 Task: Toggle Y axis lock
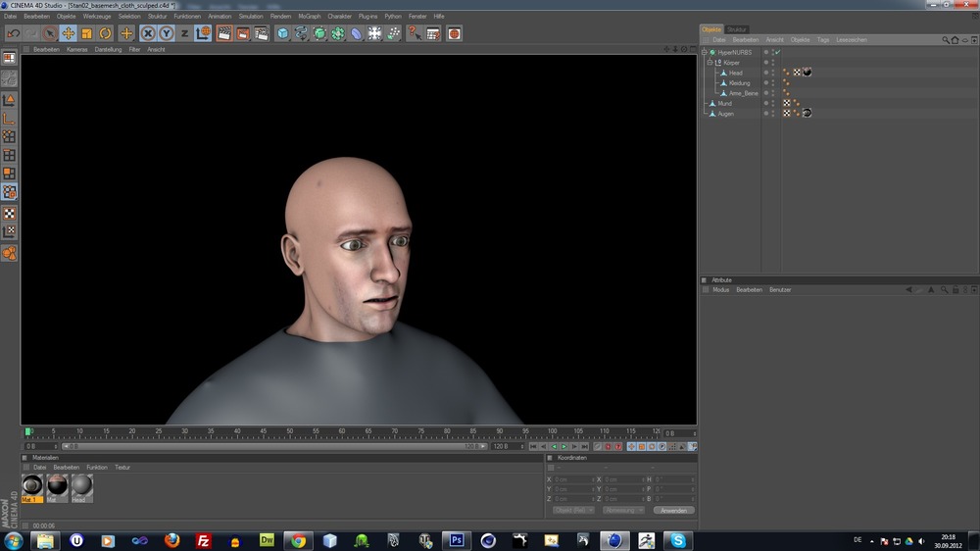click(167, 33)
